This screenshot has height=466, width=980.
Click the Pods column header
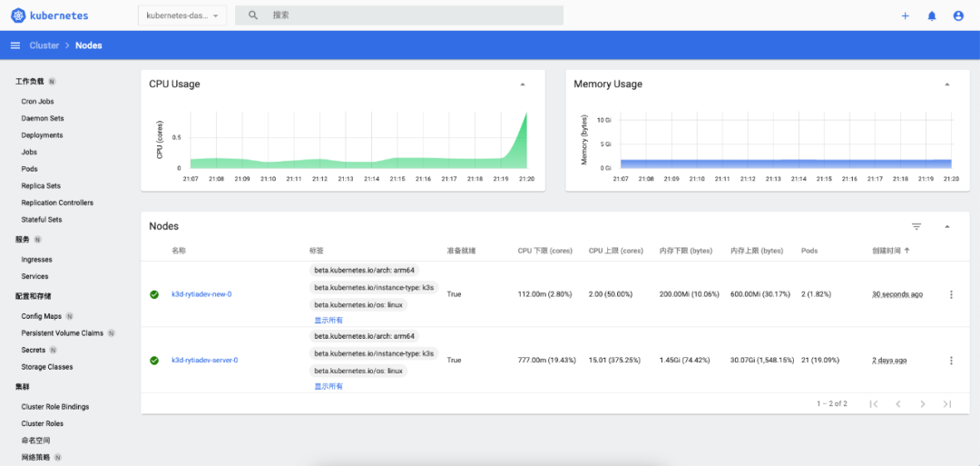(x=809, y=250)
